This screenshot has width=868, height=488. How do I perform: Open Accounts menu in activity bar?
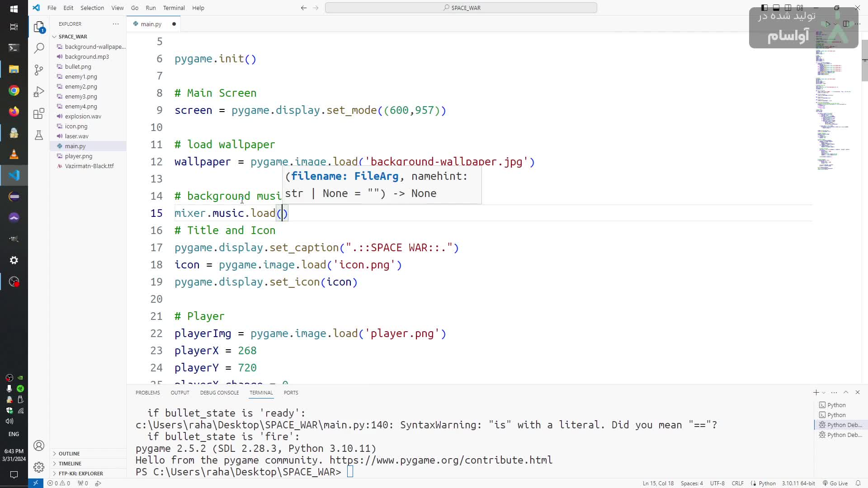click(x=39, y=446)
